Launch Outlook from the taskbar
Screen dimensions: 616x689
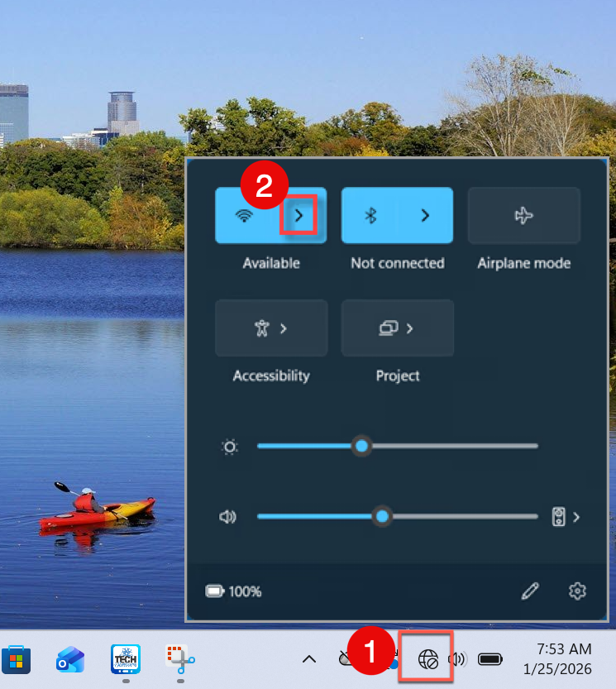click(x=70, y=659)
